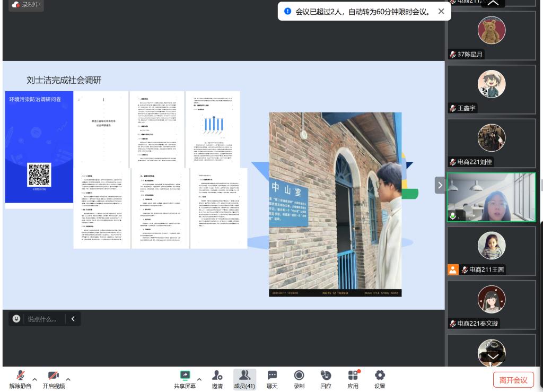The height and width of the screenshot is (392, 543).
Task: Open the 聊天 chat panel
Action: click(x=272, y=376)
